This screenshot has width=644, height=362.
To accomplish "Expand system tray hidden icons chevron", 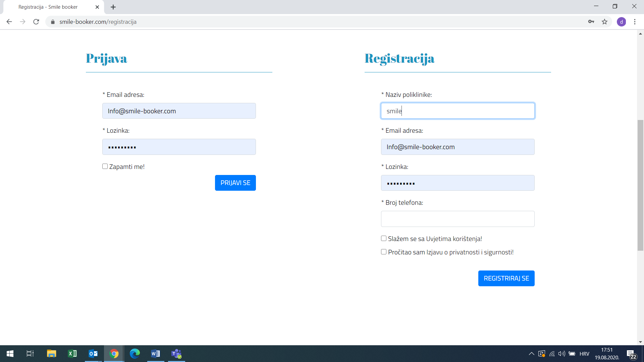I will (x=531, y=354).
